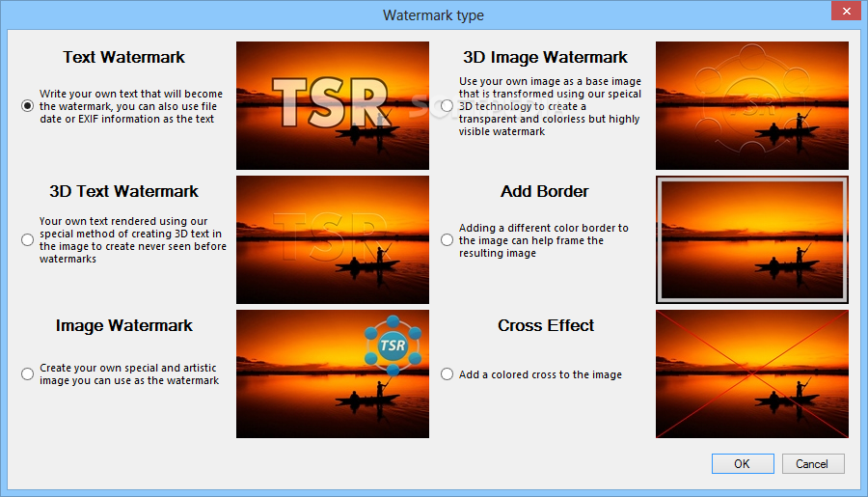Image resolution: width=868 pixels, height=497 pixels.
Task: Select the 3D Image Watermark radio button
Action: point(447,106)
